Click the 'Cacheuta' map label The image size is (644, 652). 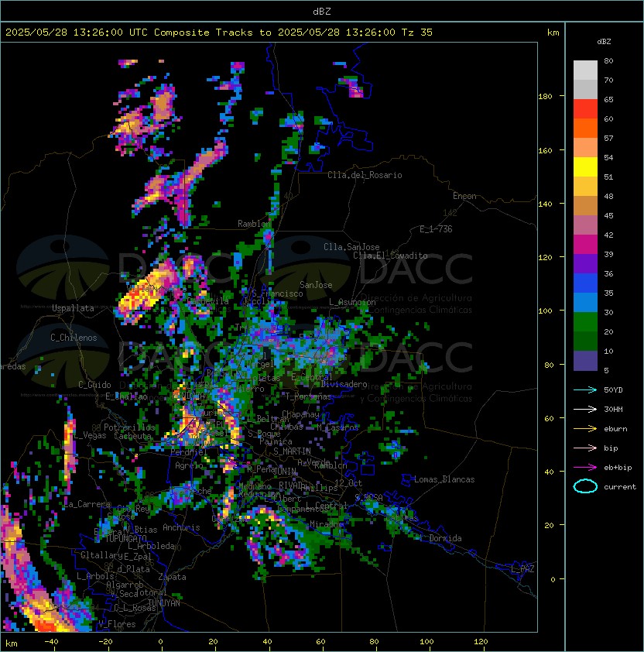(132, 436)
